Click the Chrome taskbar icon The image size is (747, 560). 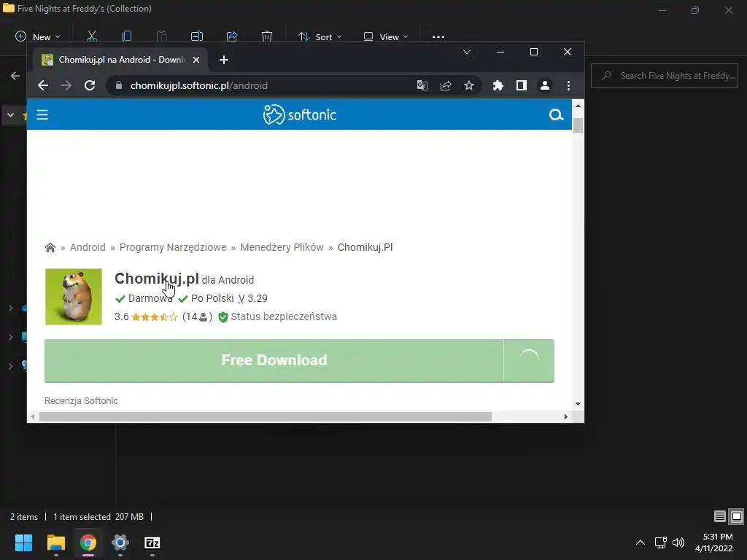tap(88, 542)
